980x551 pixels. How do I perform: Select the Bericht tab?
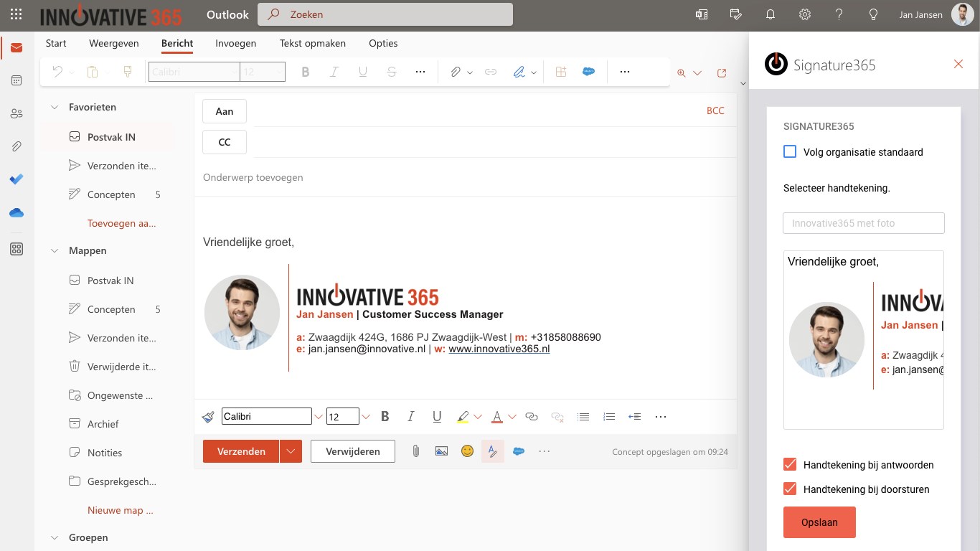coord(177,43)
